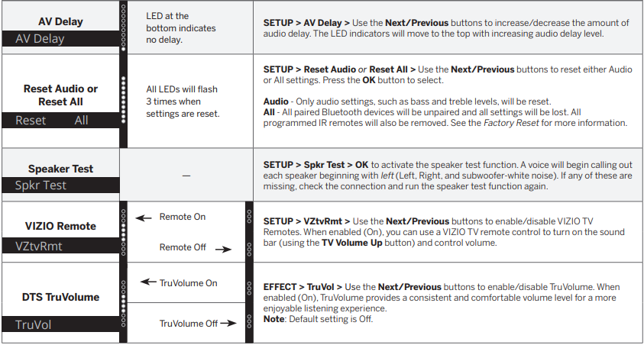Click the word All in the display box

pos(81,121)
